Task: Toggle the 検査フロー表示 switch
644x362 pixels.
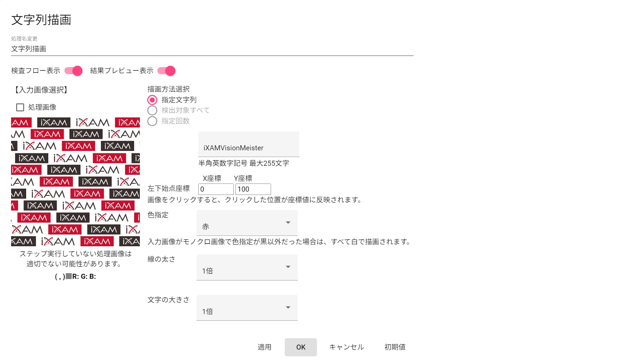Action: coord(73,71)
